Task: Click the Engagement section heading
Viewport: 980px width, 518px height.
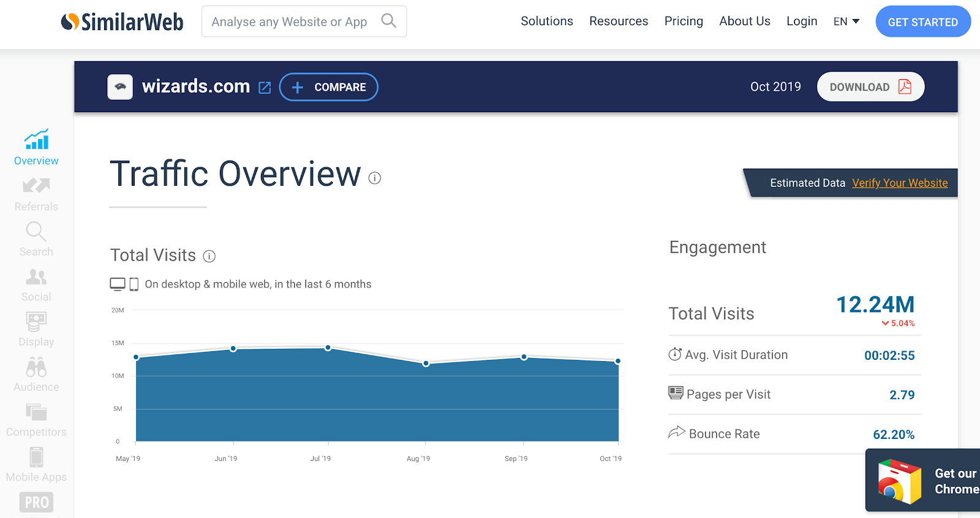Action: coord(717,248)
